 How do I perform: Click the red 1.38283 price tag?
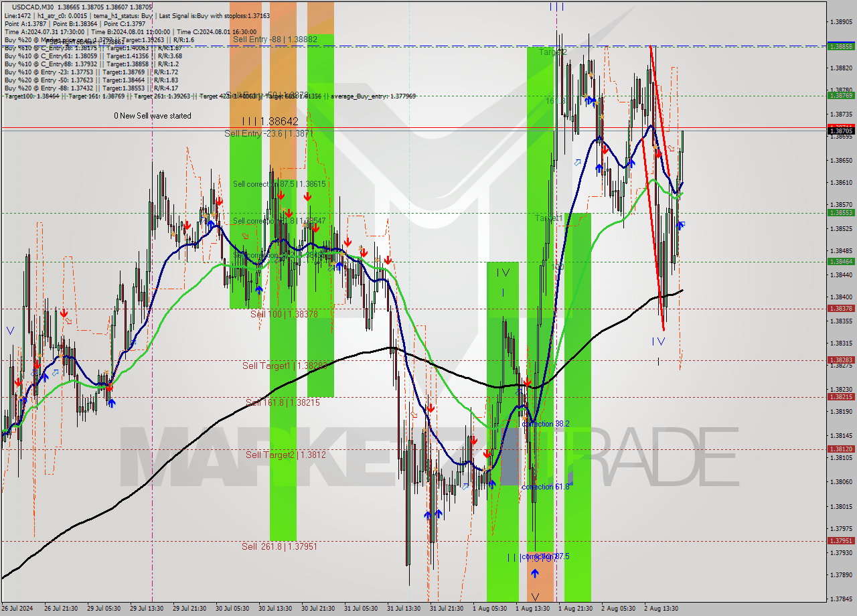point(841,360)
